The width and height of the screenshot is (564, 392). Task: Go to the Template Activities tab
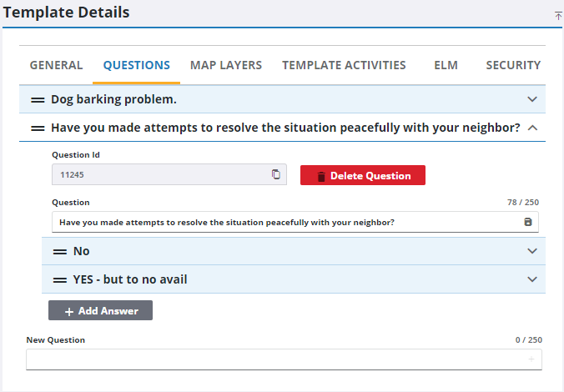click(x=344, y=65)
